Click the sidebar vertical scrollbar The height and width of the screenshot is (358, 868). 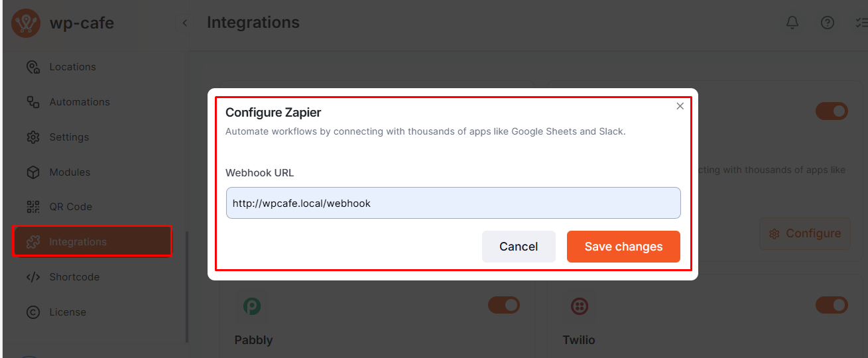pos(187,285)
